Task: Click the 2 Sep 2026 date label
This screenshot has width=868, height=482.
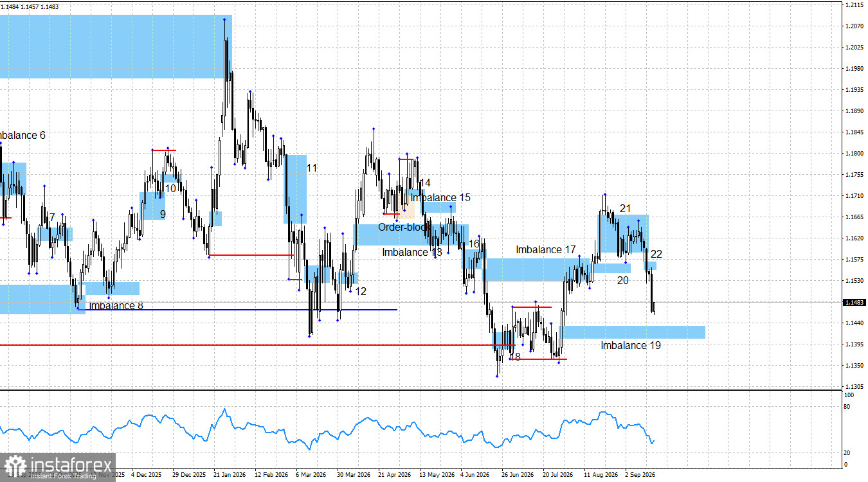Action: (x=639, y=476)
